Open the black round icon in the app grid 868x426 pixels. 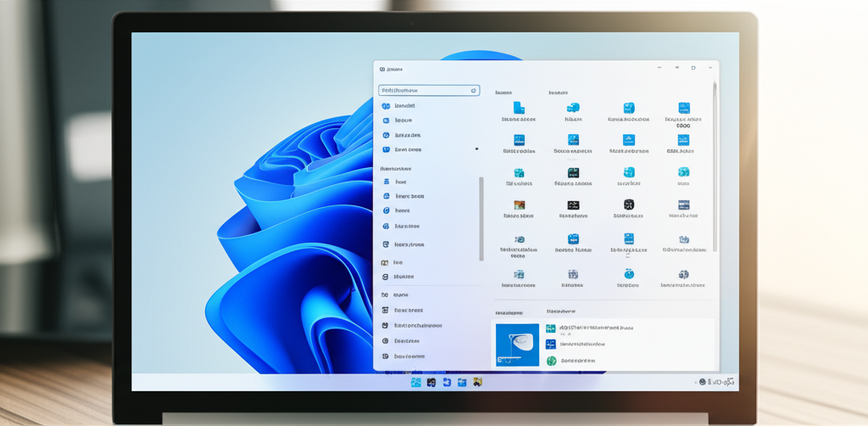coord(629,205)
